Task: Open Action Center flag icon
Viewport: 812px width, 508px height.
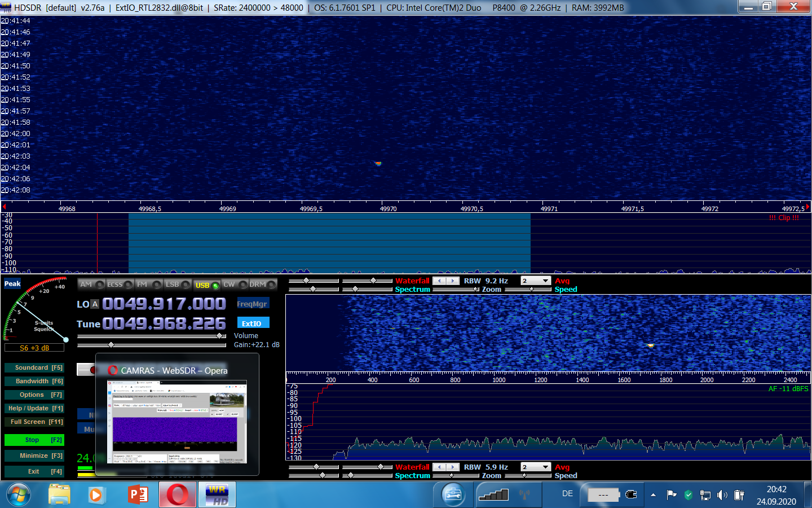Action: (671, 495)
